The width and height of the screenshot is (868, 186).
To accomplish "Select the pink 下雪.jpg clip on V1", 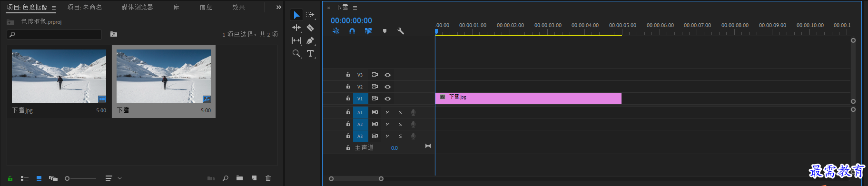I will [528, 98].
